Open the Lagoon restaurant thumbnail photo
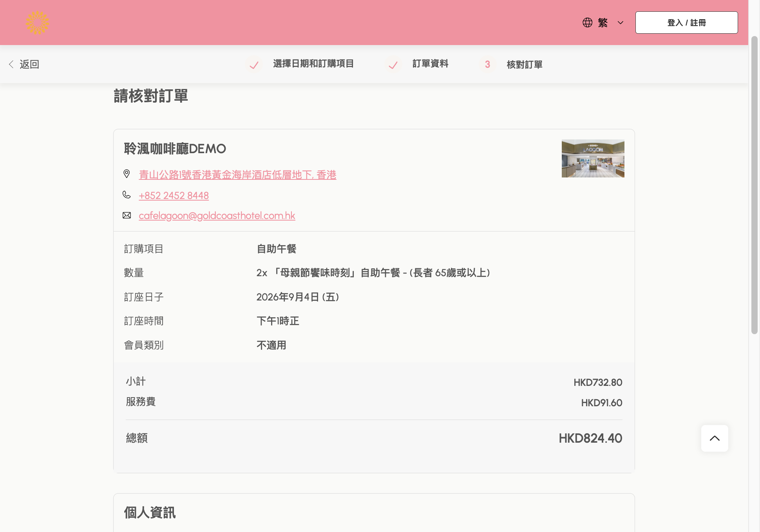Screen dimensions: 760x532 click(593, 158)
